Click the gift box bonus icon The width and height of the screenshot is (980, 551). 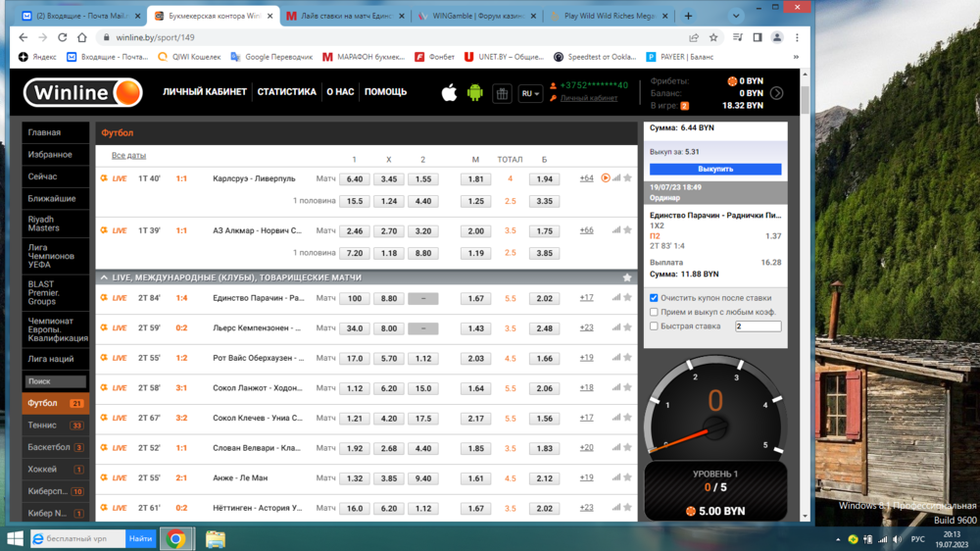pos(502,93)
